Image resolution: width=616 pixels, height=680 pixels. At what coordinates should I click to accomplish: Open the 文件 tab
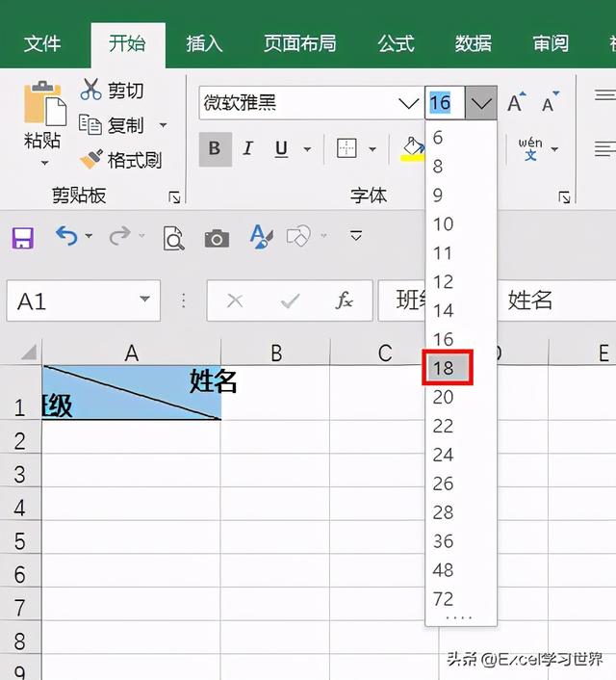click(42, 43)
